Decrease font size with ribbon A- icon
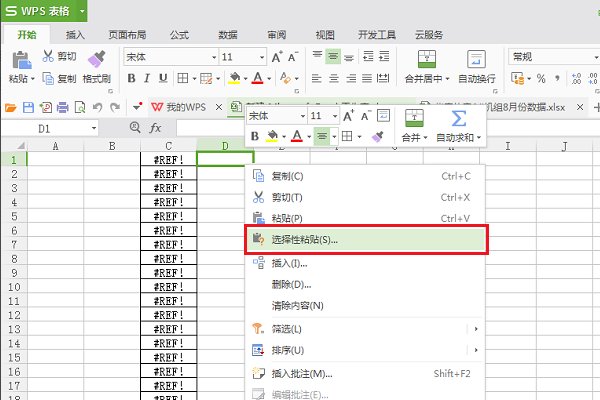 (293, 57)
